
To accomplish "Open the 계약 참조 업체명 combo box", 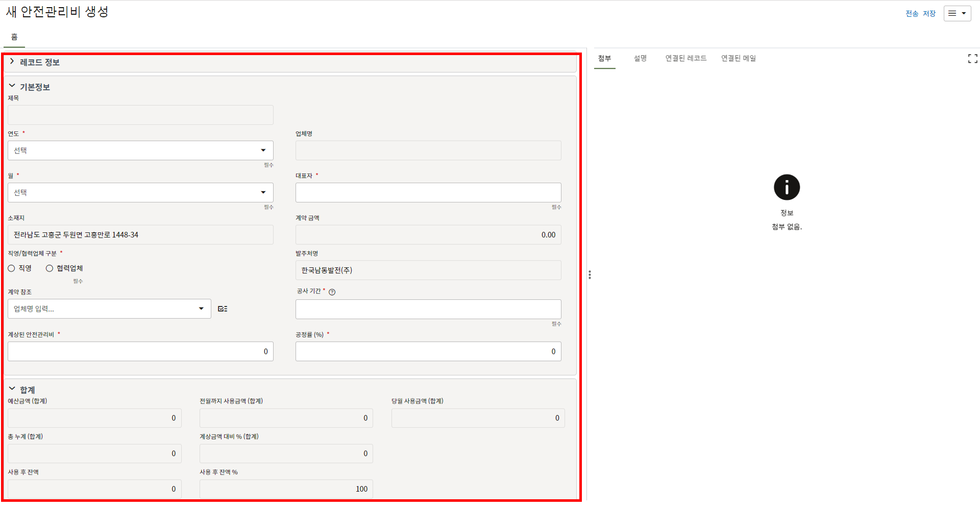I will pos(109,309).
